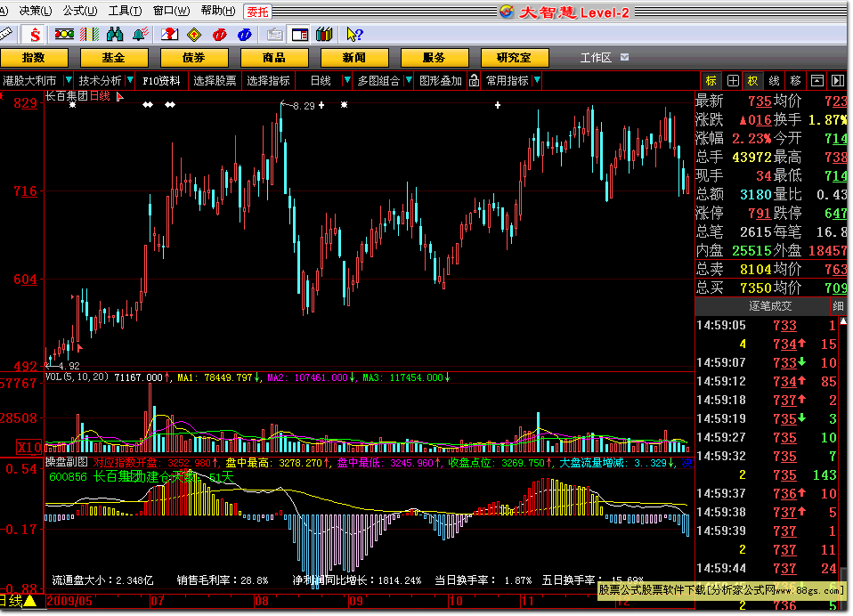
Task: Click the 港股大利市 button label
Action: click(x=30, y=80)
